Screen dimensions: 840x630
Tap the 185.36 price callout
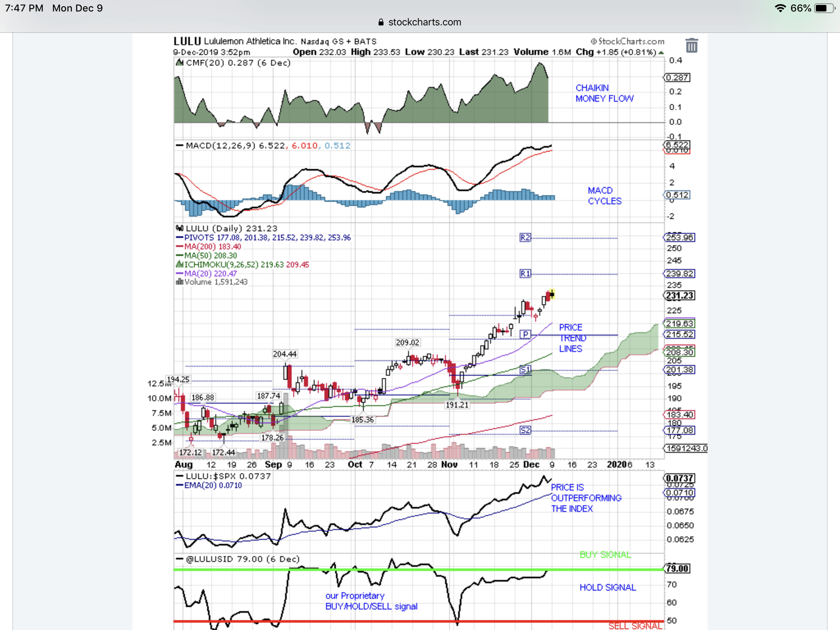[363, 420]
